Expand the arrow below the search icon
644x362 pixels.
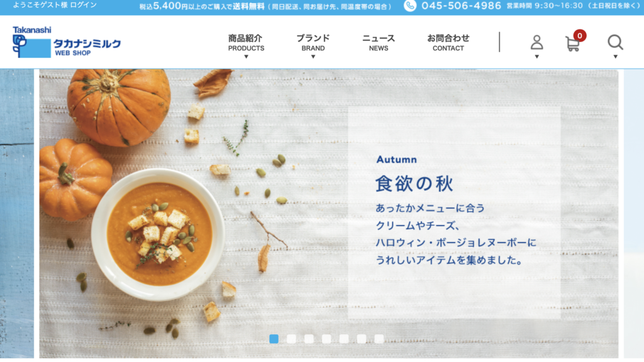tap(615, 57)
